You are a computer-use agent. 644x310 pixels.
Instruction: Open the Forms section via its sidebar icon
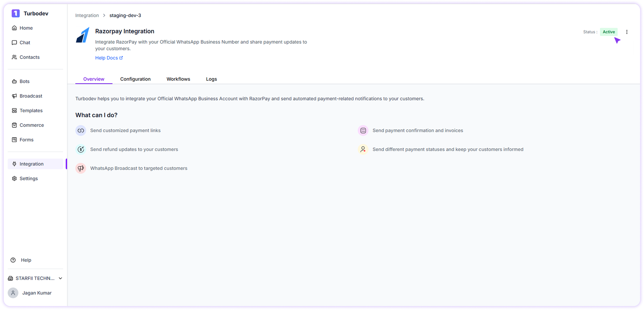(x=14, y=140)
